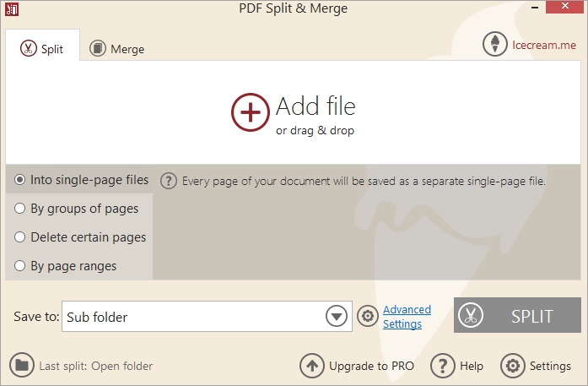Click the SPLIT button
Viewport: 588px width, 386px height.
(x=517, y=315)
